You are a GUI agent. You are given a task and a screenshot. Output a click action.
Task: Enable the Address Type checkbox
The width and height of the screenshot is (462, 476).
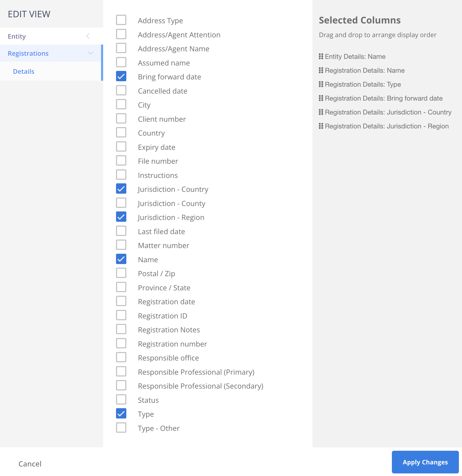pyautogui.click(x=121, y=20)
